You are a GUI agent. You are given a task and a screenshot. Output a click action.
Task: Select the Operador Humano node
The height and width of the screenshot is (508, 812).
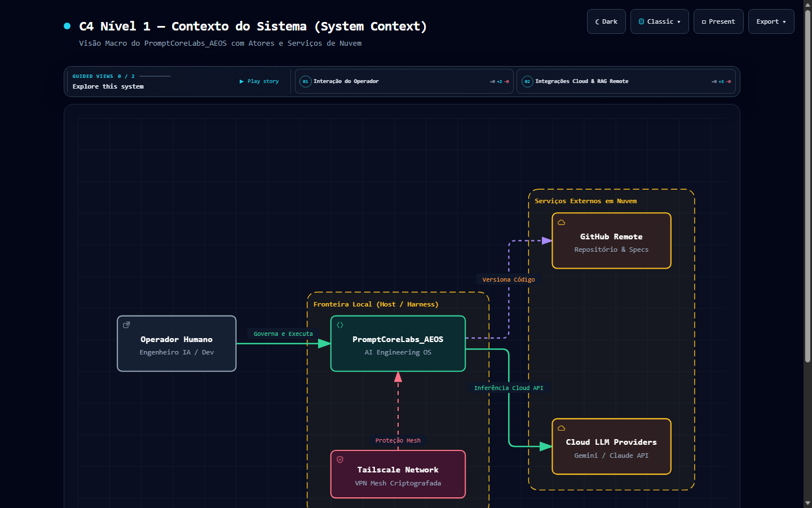(x=176, y=343)
